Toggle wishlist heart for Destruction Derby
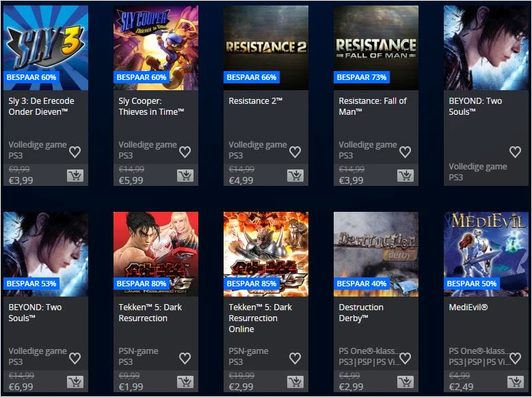 click(405, 358)
